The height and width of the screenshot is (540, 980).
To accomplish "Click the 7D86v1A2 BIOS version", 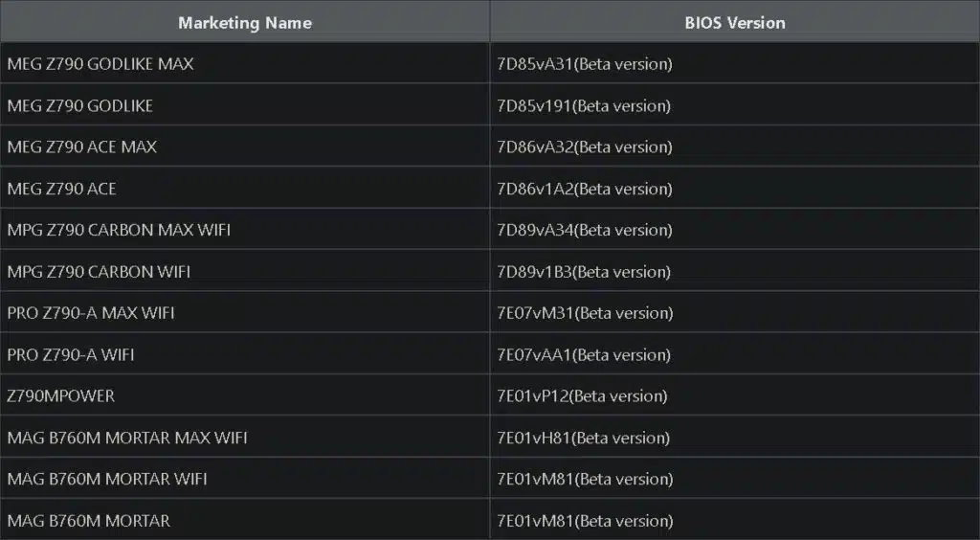I will [585, 189].
